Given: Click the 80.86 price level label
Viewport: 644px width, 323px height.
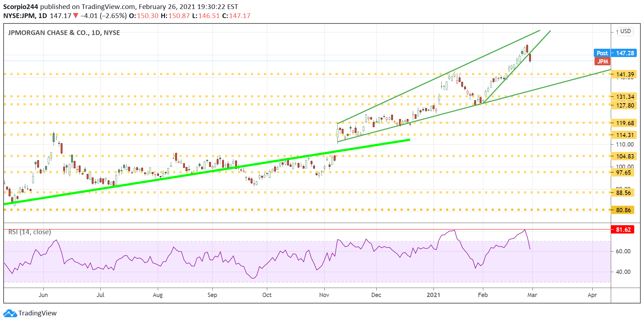Looking at the screenshot, I should [x=622, y=210].
